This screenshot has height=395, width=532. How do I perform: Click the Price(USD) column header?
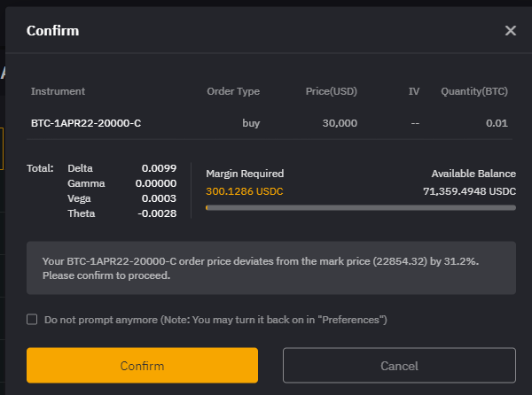332,91
